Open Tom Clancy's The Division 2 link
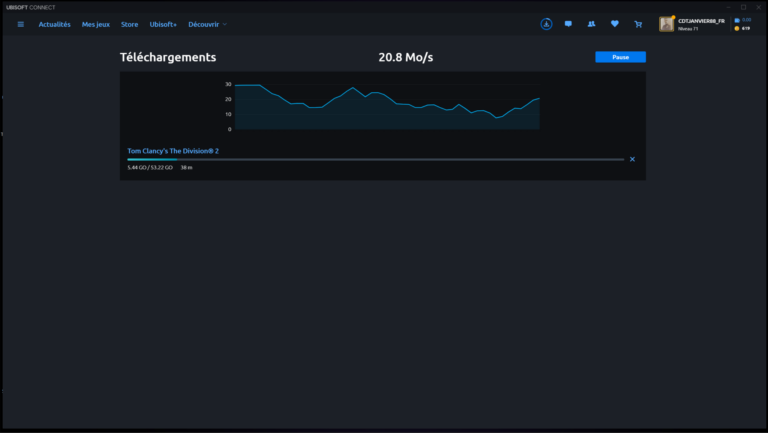Image resolution: width=768 pixels, height=433 pixels. pyautogui.click(x=173, y=150)
